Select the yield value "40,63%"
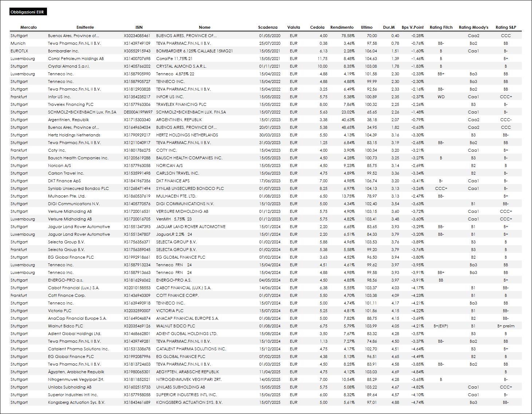This screenshot has height=414, width=532. 348,120
